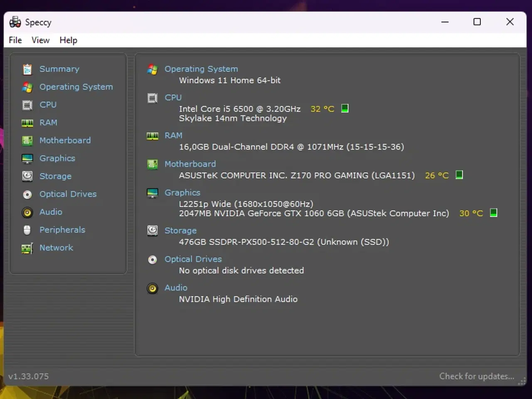Click the Audio speaker icon in sidebar
Image resolution: width=532 pixels, height=399 pixels.
click(x=27, y=212)
